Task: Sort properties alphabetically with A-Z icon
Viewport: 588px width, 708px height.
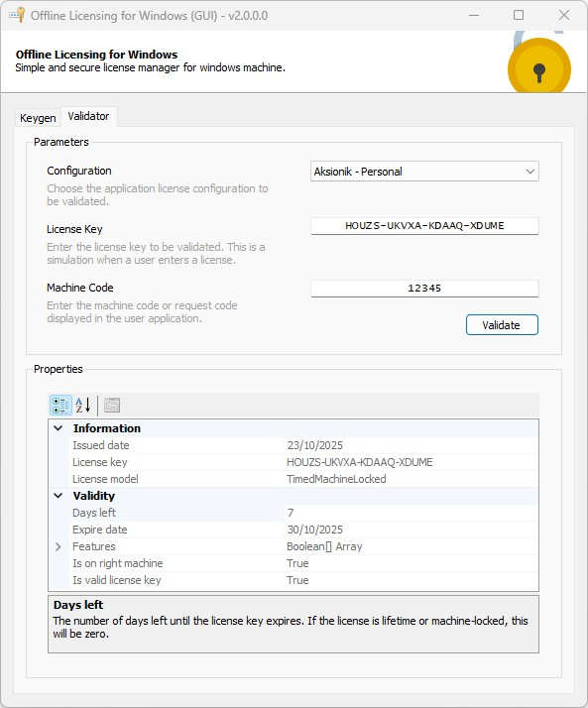Action: [83, 405]
